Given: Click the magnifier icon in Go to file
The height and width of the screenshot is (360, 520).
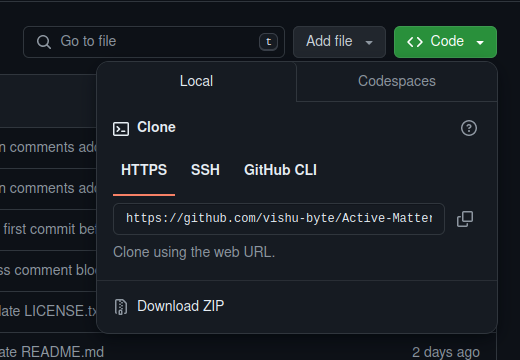Looking at the screenshot, I should (44, 42).
